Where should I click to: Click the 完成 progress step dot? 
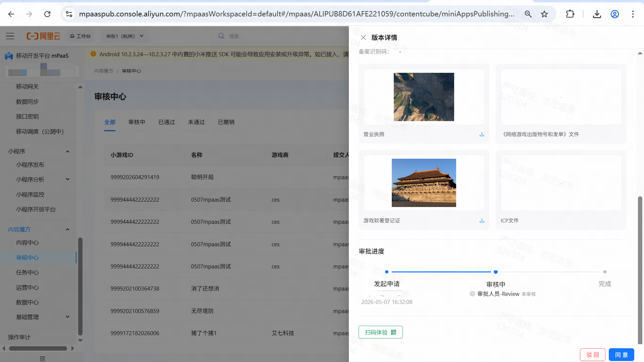605,272
